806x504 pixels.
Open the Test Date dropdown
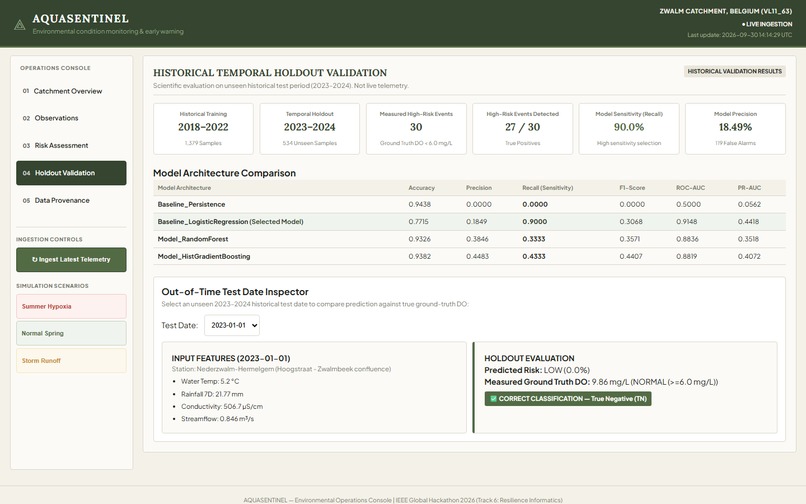pyautogui.click(x=232, y=325)
